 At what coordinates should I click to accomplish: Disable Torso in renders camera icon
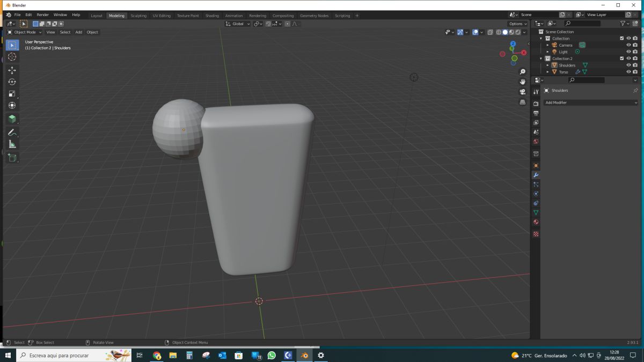pos(635,72)
